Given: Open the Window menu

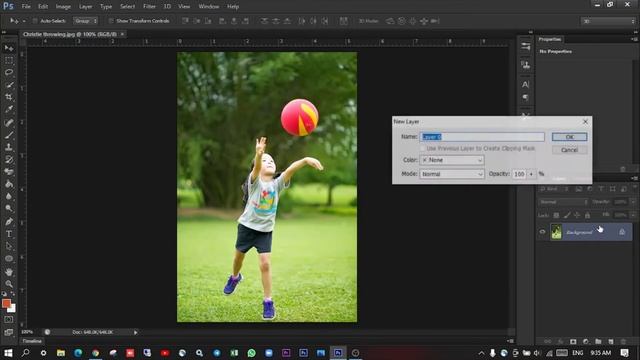Looking at the screenshot, I should coord(209,7).
